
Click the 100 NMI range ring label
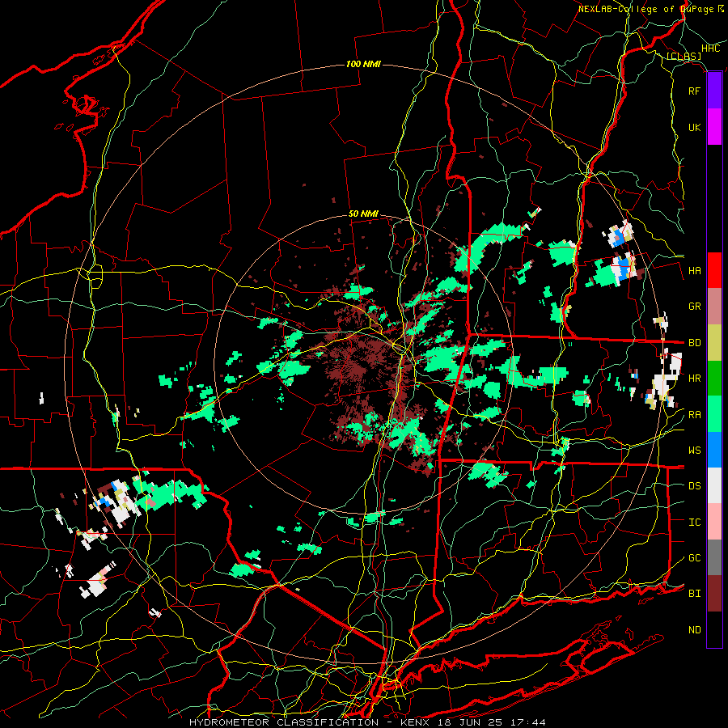coord(363,64)
